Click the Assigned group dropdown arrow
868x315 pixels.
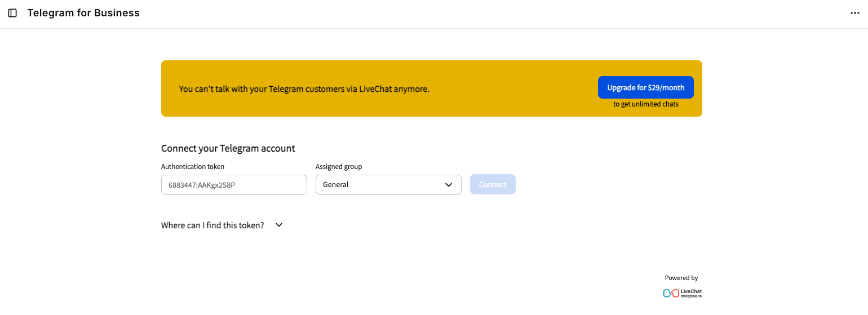[449, 185]
